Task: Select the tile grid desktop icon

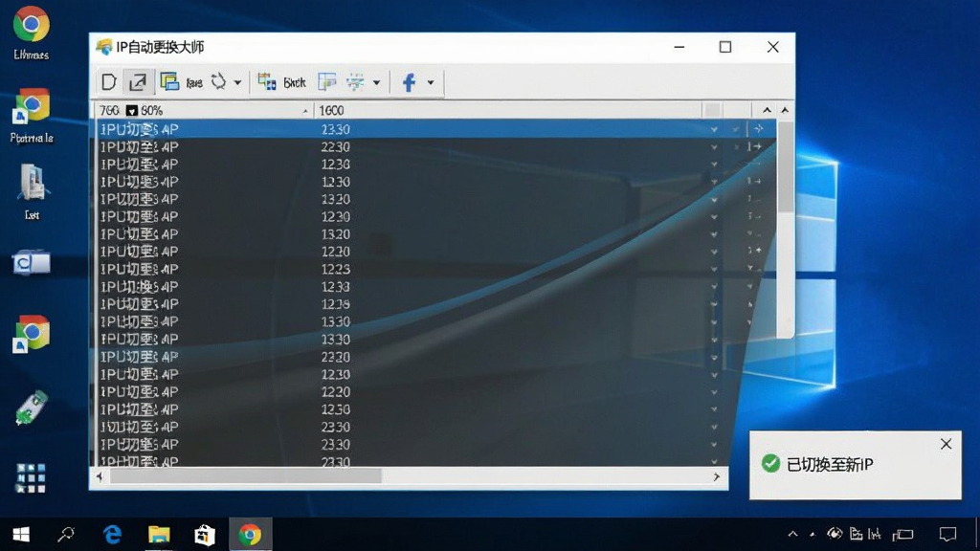Action: 31,478
